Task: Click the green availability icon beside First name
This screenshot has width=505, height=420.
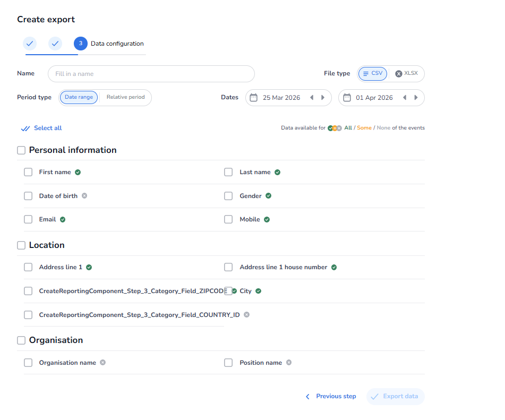Action: tap(78, 172)
